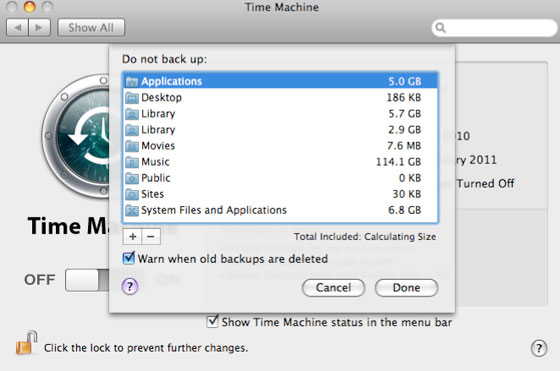This screenshot has height=371, width=560.
Task: Click the System Files and Applications icon
Action: point(132,210)
